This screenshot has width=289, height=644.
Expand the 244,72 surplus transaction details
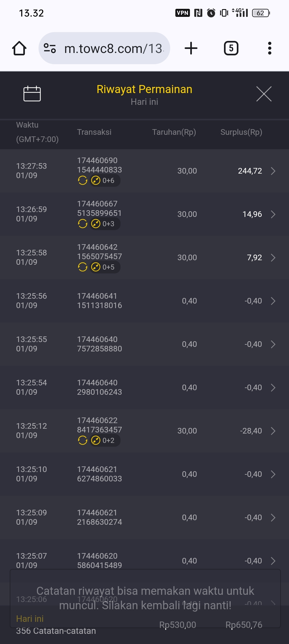coord(273,171)
